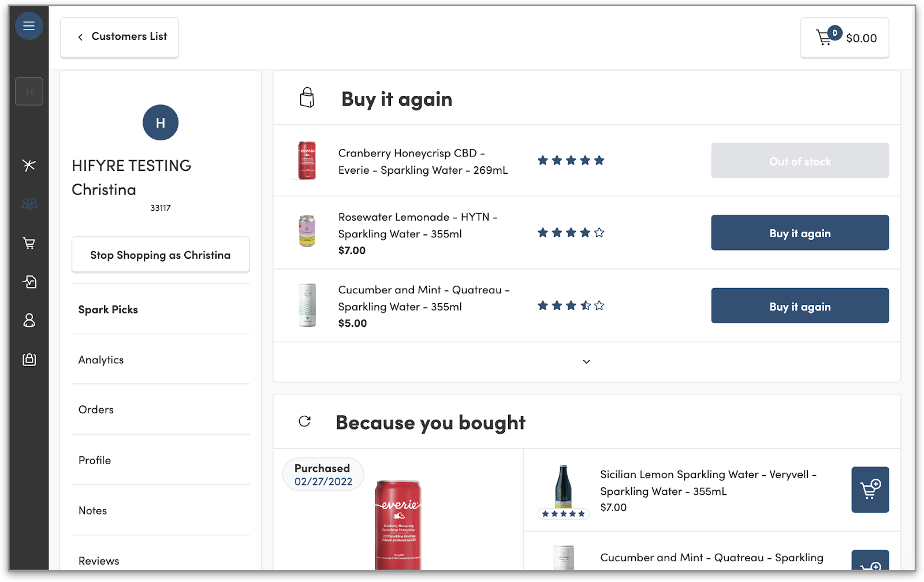The image size is (924, 582).
Task: Open the shopping bag icon in sidebar
Action: [29, 359]
